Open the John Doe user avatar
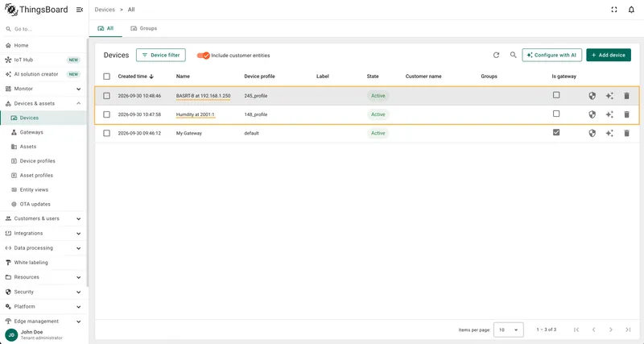Image resolution: width=644 pixels, height=344 pixels. (11, 335)
